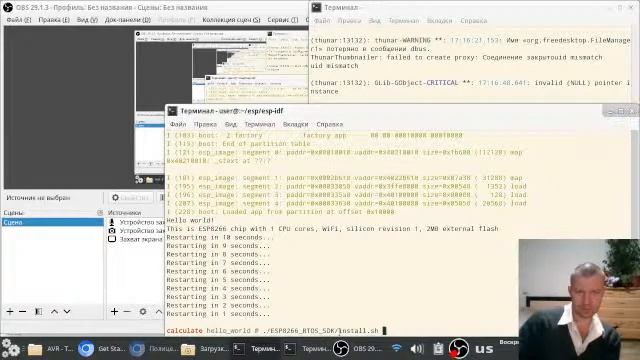Image resolution: width=640 pixels, height=360 pixels.
Task: Open OBS Коллекция сцен (S) menu
Action: click(x=231, y=20)
